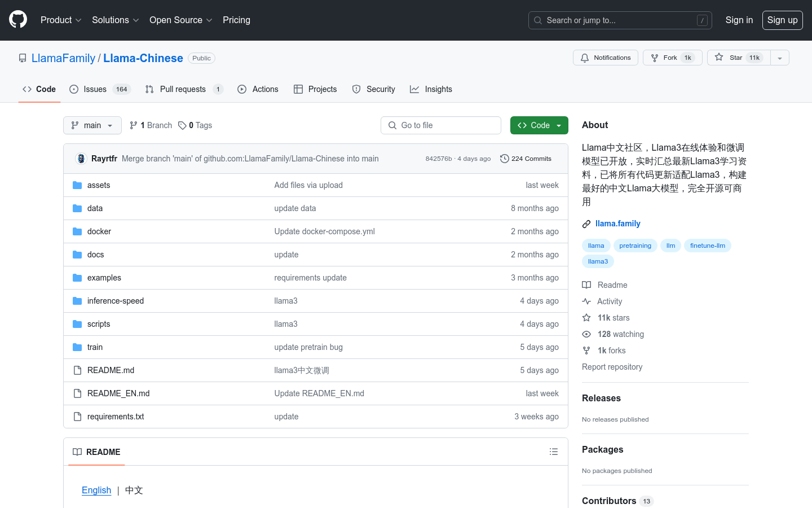Star the repository with Star button

[x=739, y=58]
